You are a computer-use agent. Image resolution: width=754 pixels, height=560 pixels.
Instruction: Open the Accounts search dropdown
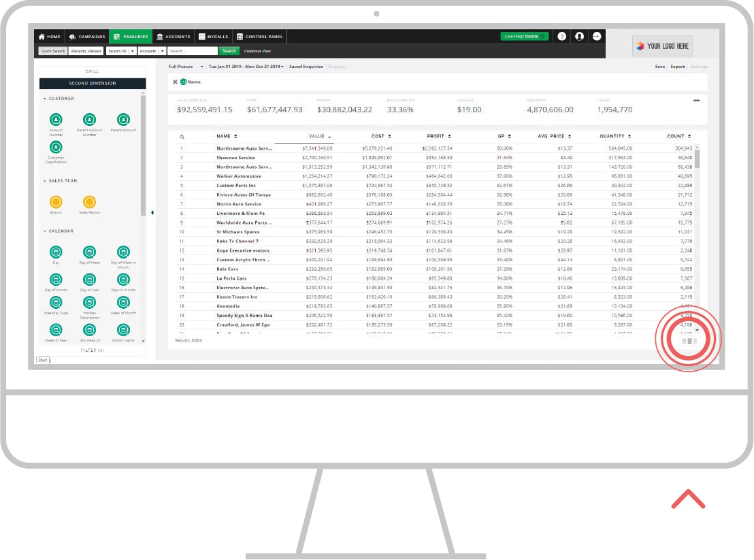tap(152, 51)
